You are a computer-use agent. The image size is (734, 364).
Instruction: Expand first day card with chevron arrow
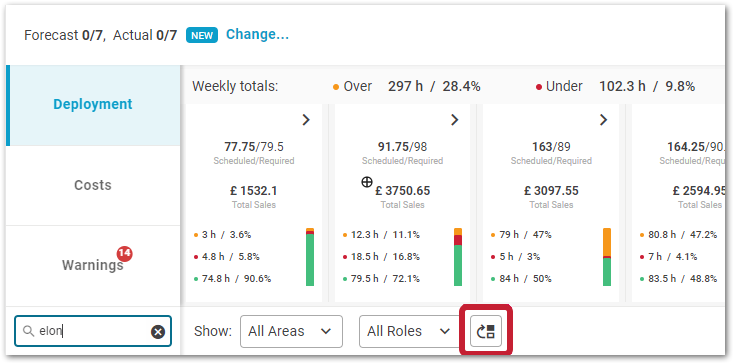306,120
